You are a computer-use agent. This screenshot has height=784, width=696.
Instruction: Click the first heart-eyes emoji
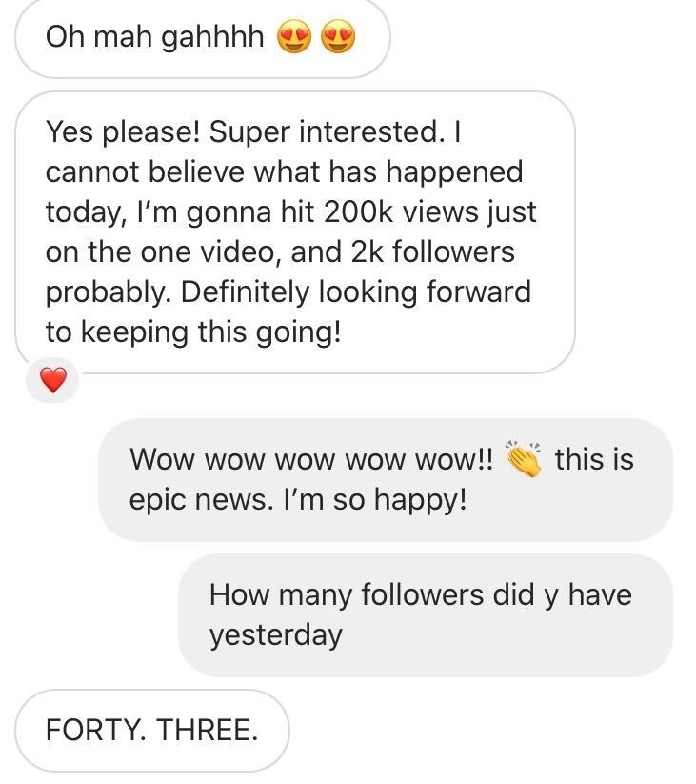293,38
